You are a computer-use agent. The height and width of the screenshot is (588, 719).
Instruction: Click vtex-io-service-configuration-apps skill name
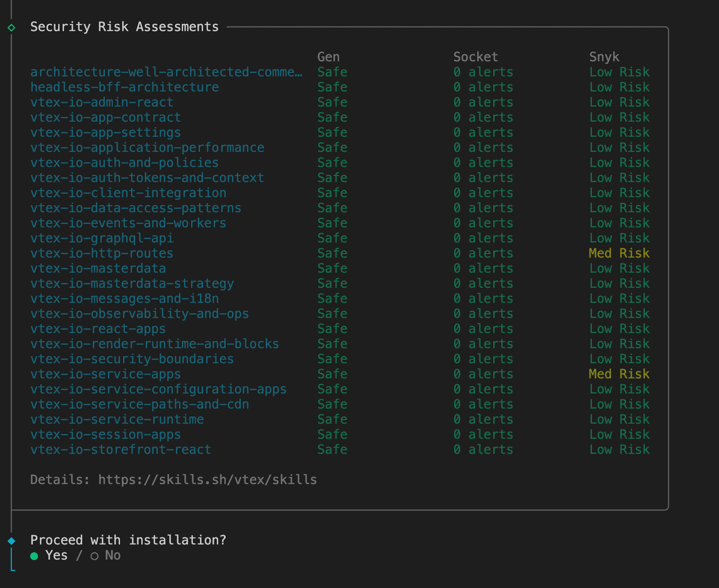159,389
